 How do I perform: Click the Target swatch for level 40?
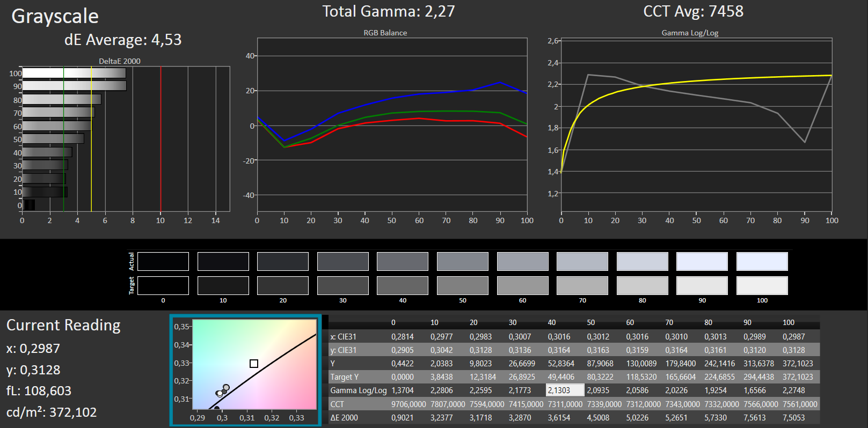(x=403, y=285)
